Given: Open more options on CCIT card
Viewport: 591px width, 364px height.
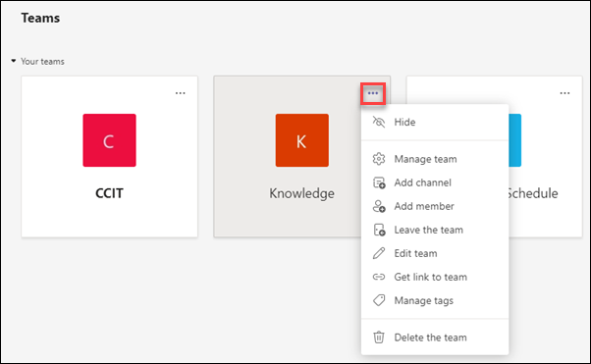Looking at the screenshot, I should click(181, 93).
